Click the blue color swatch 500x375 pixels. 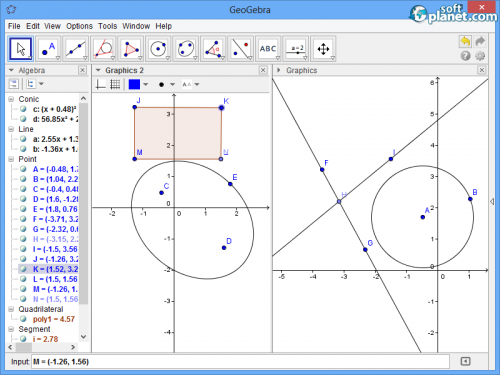point(134,84)
